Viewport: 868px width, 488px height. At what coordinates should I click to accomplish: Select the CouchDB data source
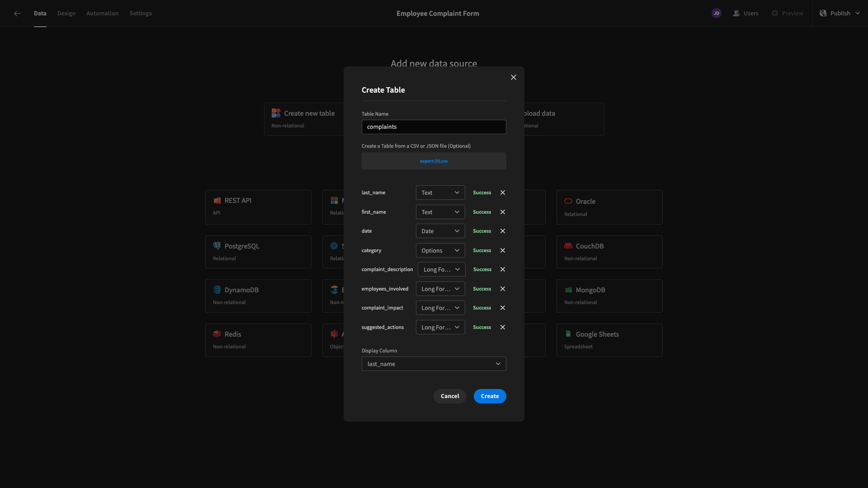click(609, 252)
